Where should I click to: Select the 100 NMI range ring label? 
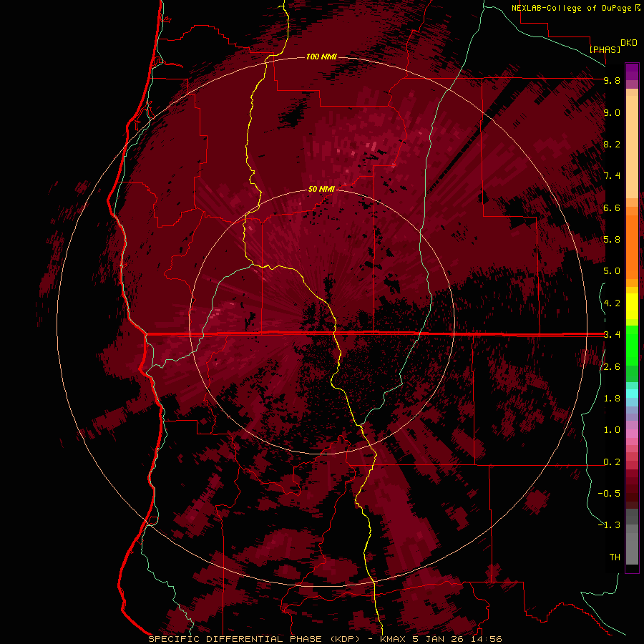[321, 57]
